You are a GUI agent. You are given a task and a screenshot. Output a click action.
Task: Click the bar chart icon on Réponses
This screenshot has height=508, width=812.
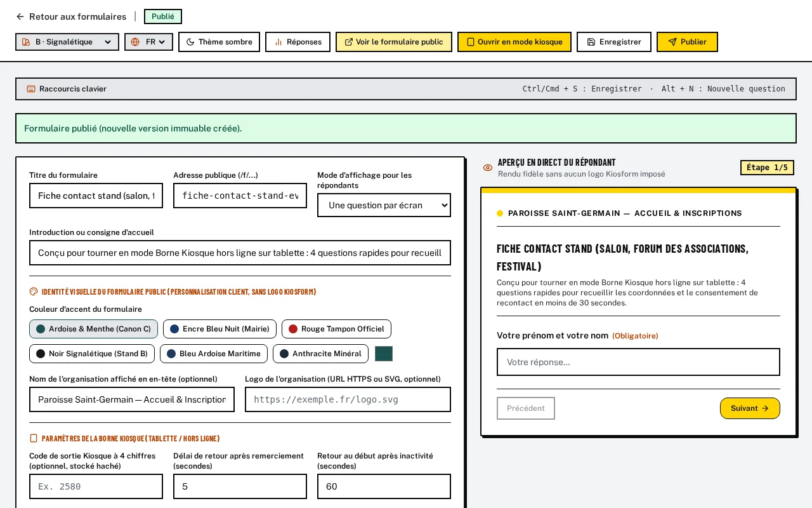pos(278,42)
